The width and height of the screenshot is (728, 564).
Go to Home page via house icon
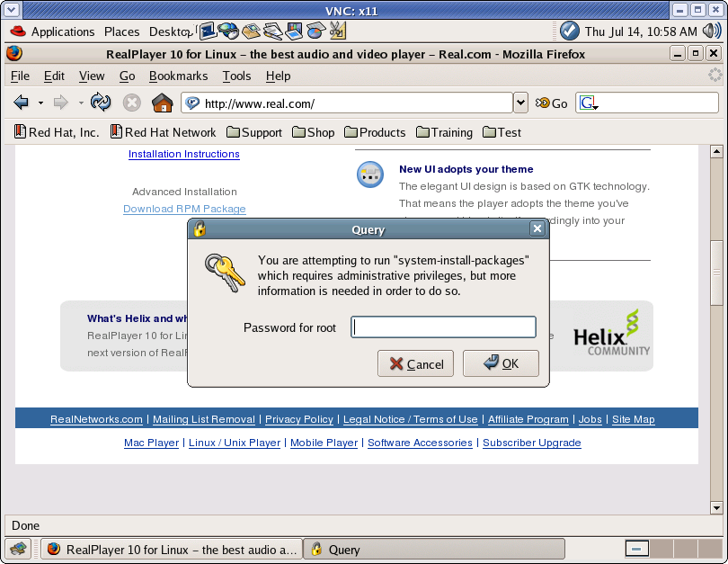[163, 103]
